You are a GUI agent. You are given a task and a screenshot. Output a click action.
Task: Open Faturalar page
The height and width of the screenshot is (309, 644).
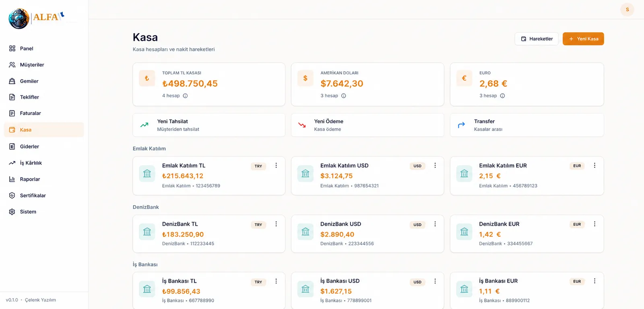44,113
